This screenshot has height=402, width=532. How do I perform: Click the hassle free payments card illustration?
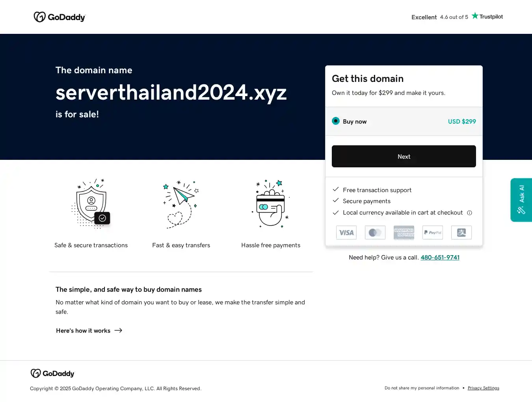click(271, 204)
